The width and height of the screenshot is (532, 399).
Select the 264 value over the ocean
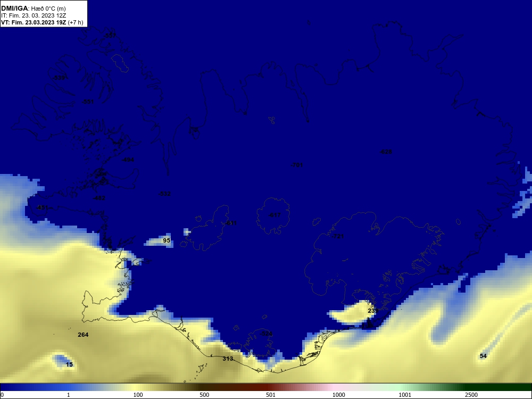[83, 335]
